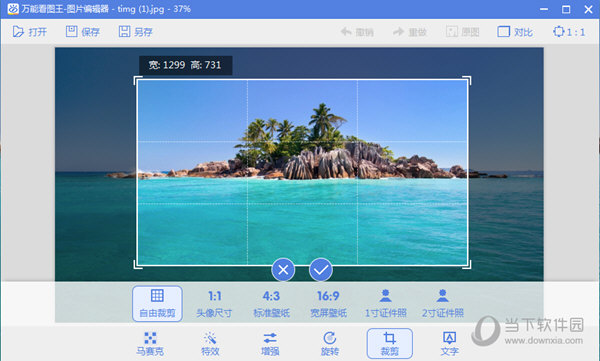Open the 文字 text tool
The width and height of the screenshot is (600, 361).
tap(449, 344)
